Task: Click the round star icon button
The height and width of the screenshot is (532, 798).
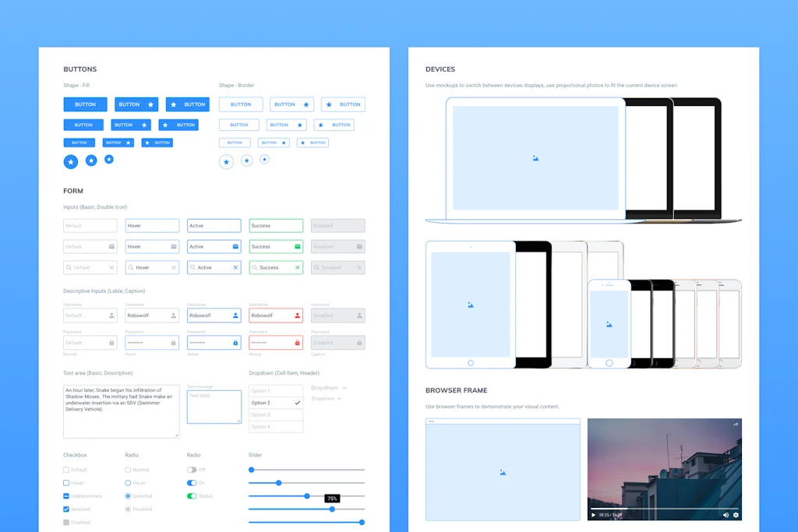Action: point(72,162)
